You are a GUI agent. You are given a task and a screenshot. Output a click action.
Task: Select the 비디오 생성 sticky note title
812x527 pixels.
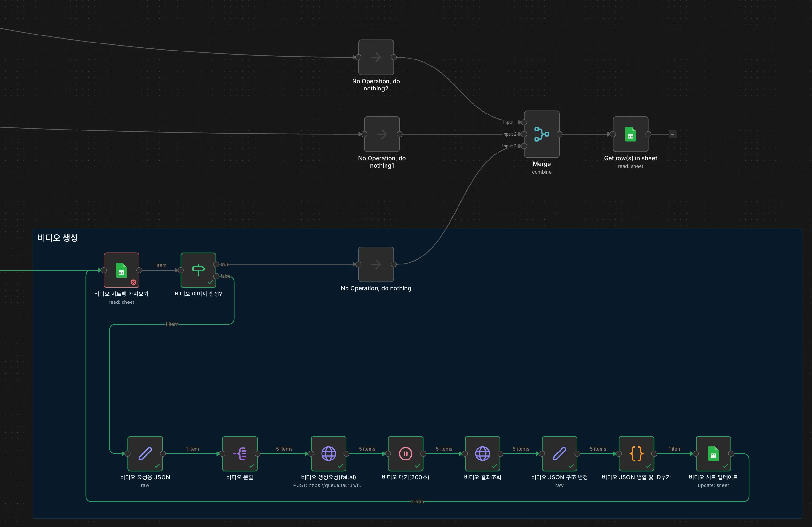58,238
